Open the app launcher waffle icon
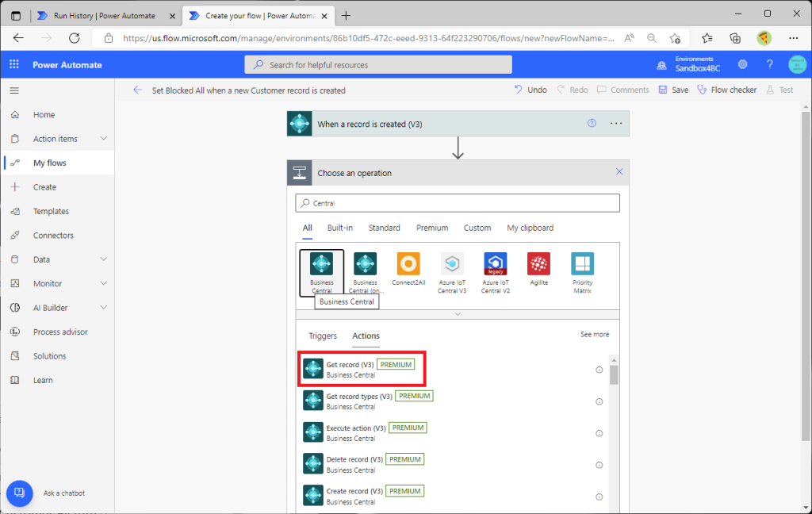Viewport: 812px width, 514px height. coord(14,64)
